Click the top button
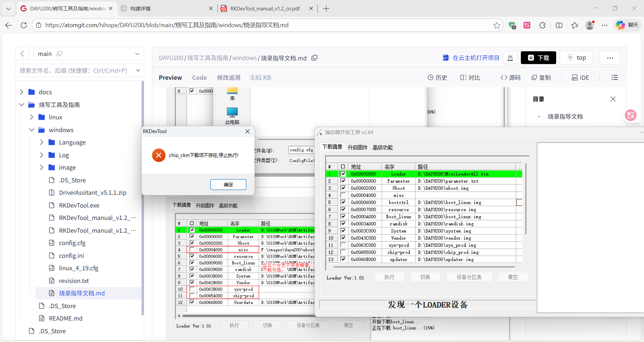The width and height of the screenshot is (644, 342). [577, 58]
